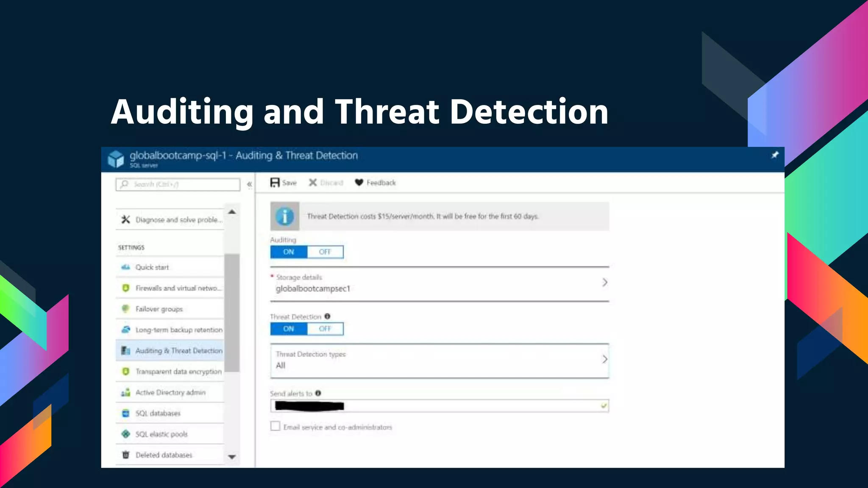Click the SQL server cube icon in header
This screenshot has height=488, width=868.
pyautogui.click(x=116, y=159)
